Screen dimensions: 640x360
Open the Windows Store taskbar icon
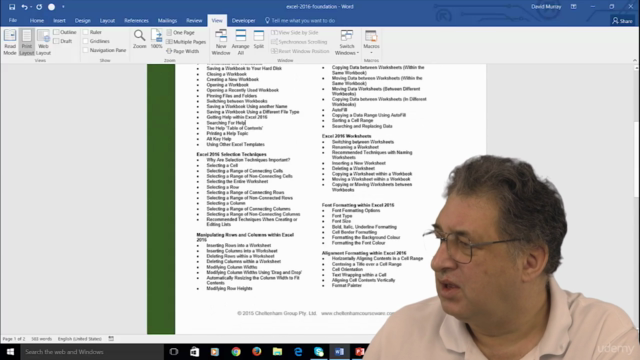click(194, 352)
